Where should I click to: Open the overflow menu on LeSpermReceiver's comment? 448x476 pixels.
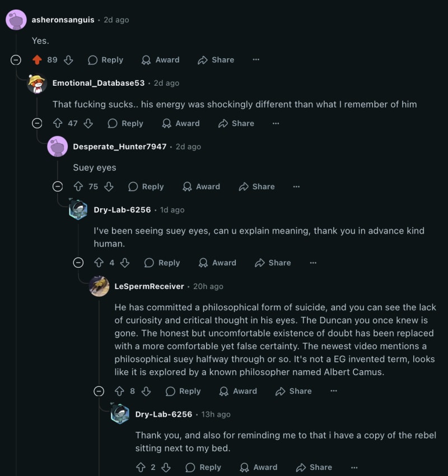point(333,391)
